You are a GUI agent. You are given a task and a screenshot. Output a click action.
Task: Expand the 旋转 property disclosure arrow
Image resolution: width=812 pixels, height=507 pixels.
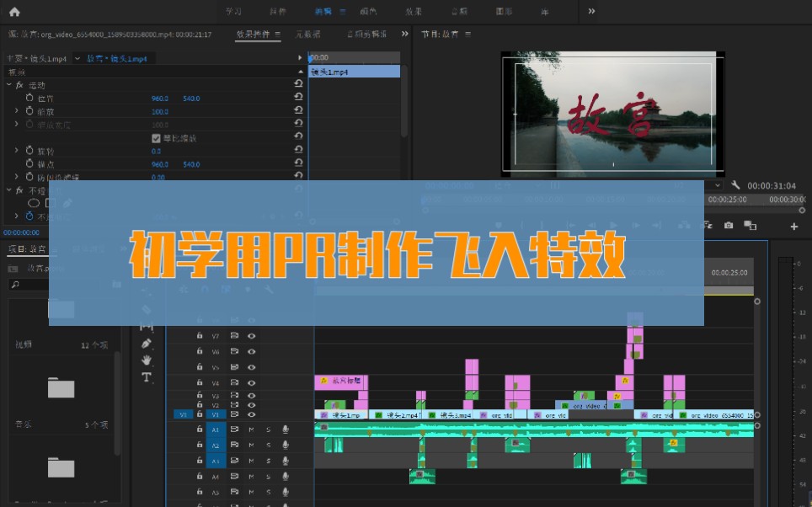[16, 150]
